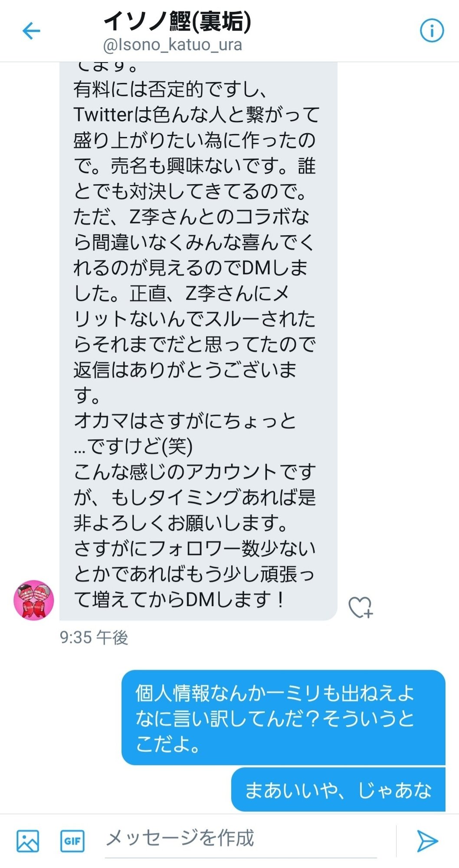
Task: Tap the word Twitter in received message
Action: [x=102, y=115]
